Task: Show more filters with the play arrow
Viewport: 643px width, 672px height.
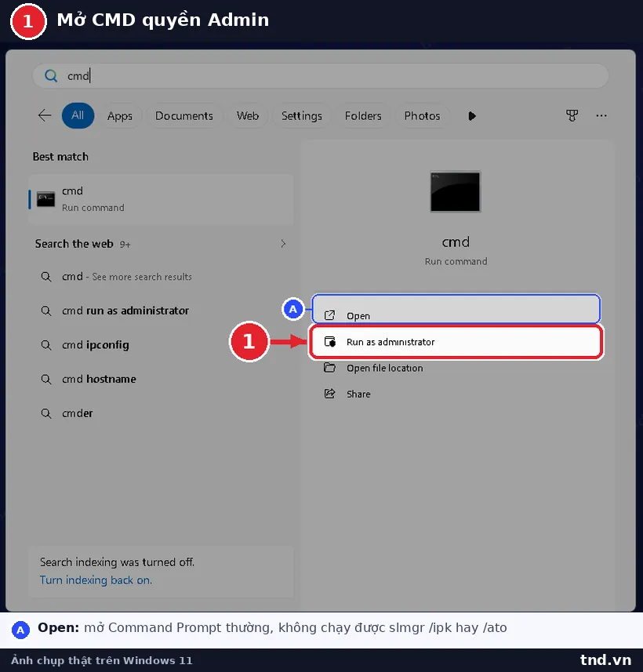Action: (472, 116)
